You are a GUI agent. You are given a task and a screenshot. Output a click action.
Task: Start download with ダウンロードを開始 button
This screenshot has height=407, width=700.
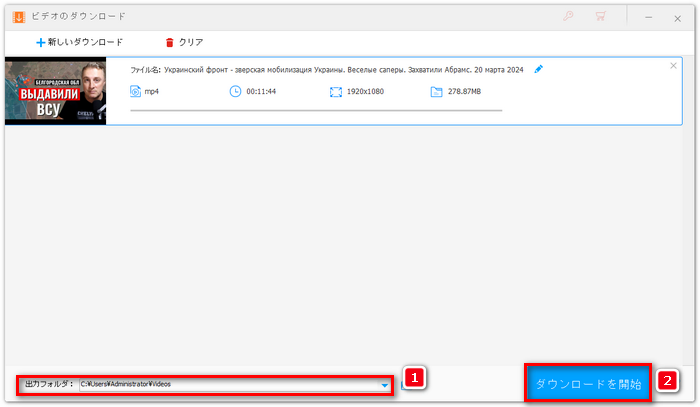click(588, 383)
